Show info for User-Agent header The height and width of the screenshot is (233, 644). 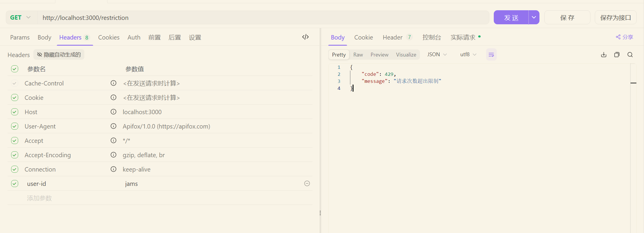point(113,126)
